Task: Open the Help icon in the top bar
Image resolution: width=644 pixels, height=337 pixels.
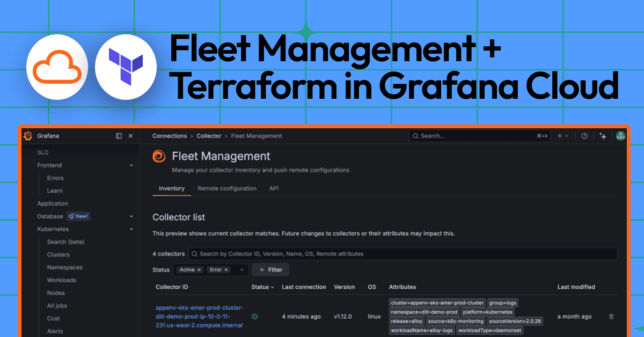Action: (x=584, y=136)
